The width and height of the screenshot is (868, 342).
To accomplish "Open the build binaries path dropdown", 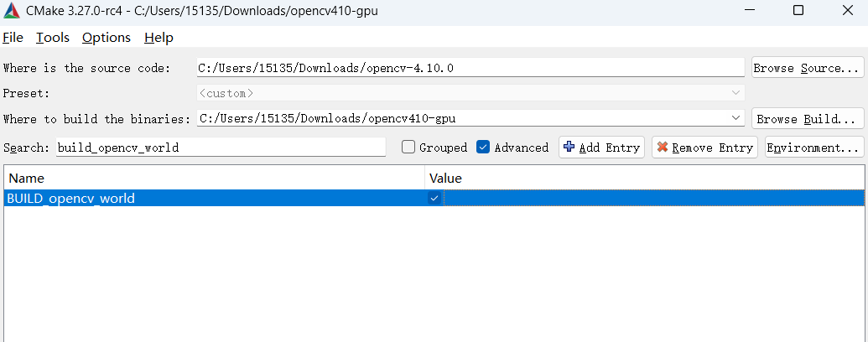I will [x=735, y=119].
